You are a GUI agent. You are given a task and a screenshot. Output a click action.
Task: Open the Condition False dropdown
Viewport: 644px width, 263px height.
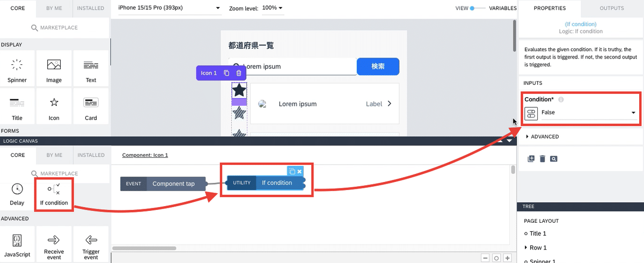pyautogui.click(x=588, y=113)
